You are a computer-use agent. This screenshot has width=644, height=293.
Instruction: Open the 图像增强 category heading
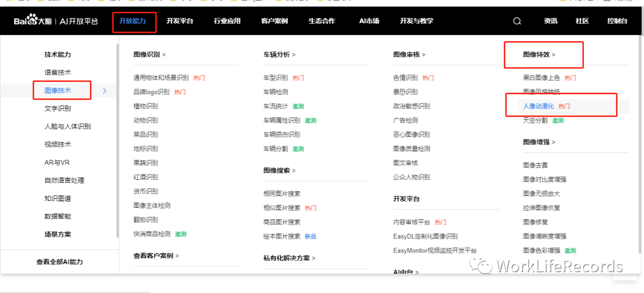539,142
